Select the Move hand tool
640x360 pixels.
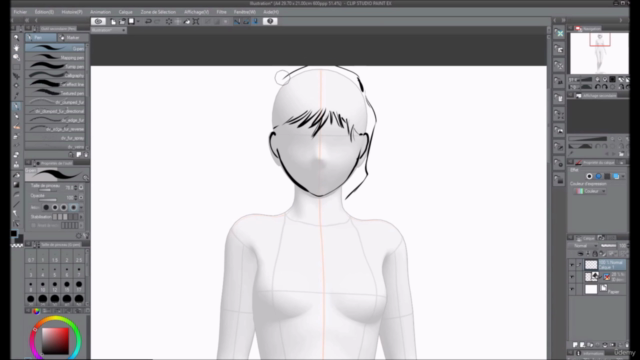[16, 48]
